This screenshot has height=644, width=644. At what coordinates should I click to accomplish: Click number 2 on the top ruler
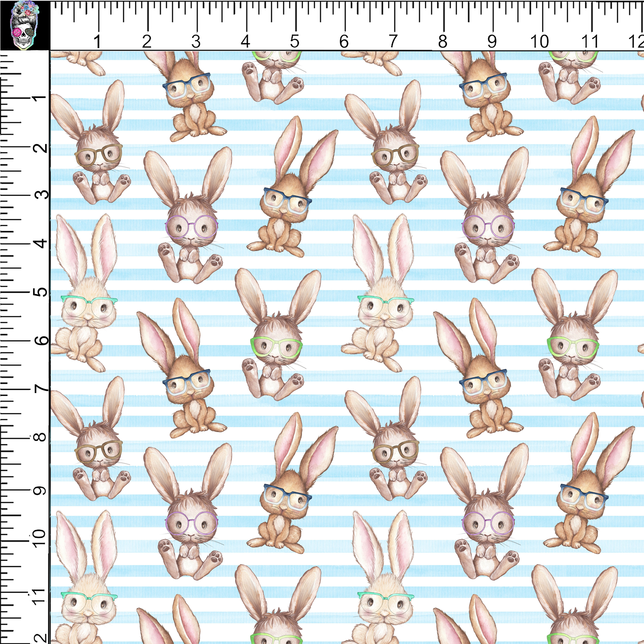pos(147,42)
